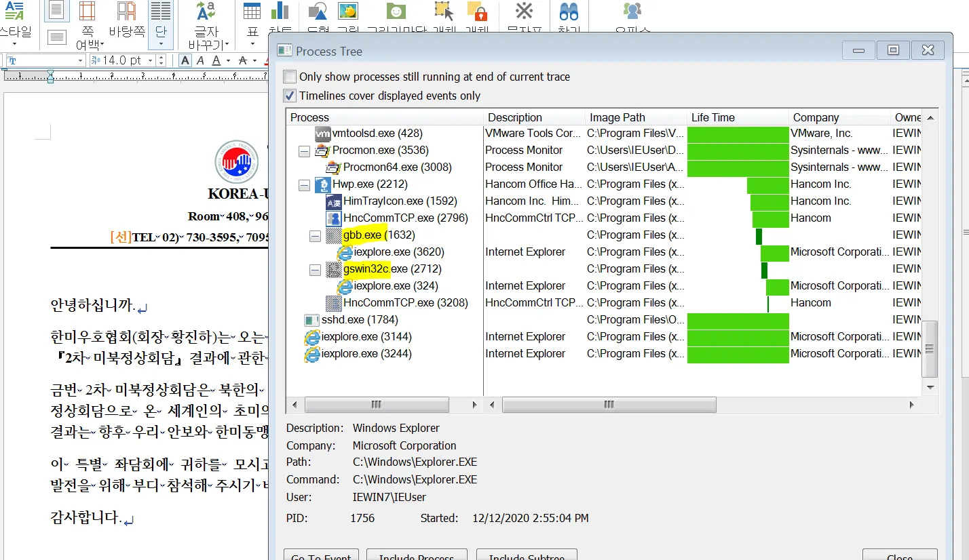Click the picture (그림) insert icon

[347, 12]
